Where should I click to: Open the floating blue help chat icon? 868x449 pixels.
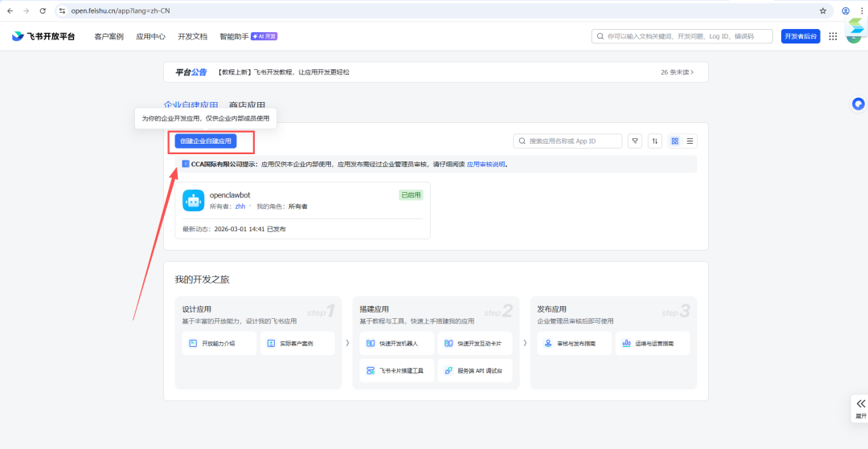(x=858, y=104)
